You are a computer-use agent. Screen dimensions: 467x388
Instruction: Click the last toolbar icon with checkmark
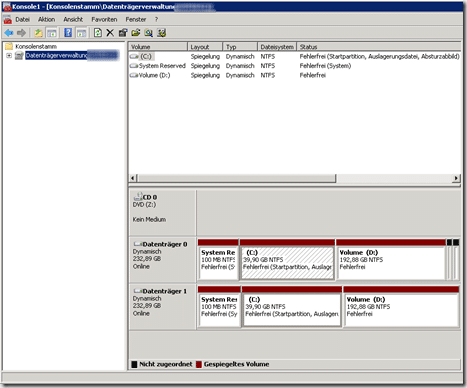click(x=162, y=33)
